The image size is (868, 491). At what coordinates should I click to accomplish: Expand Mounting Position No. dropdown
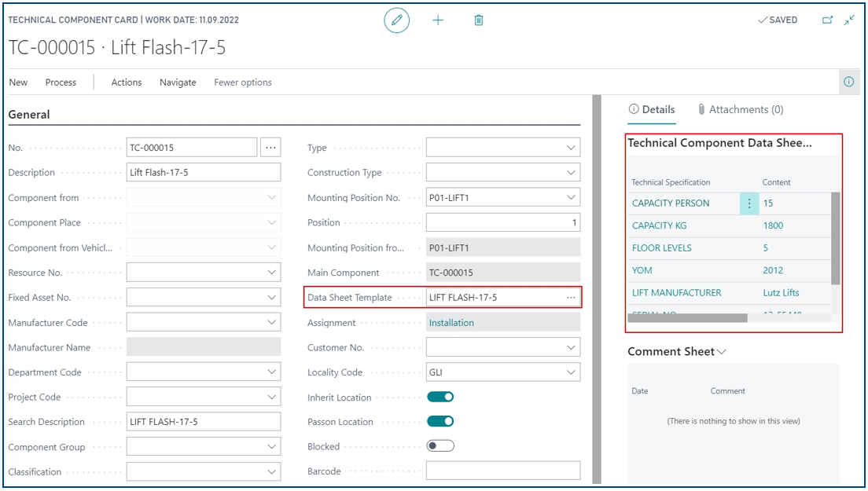coord(571,197)
